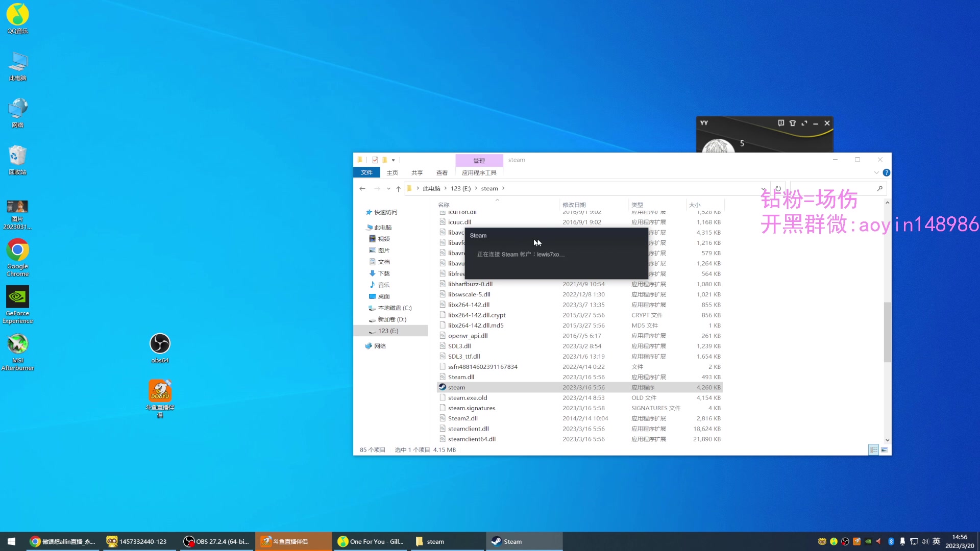Open 斗鱼直播伴侣 desktop shortcut
Image resolution: width=980 pixels, height=551 pixels.
click(160, 399)
